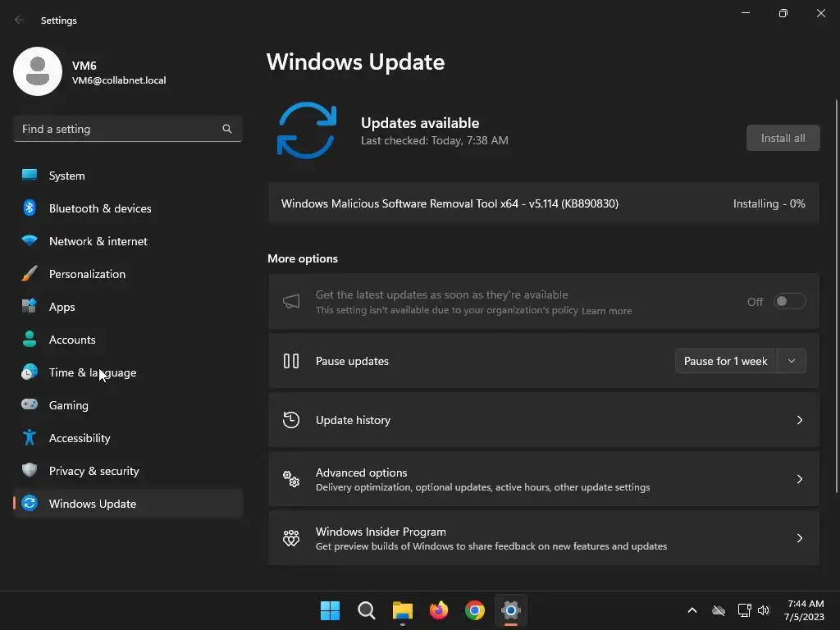Open taskbar Search icon
This screenshot has width=840, height=630.
click(367, 610)
